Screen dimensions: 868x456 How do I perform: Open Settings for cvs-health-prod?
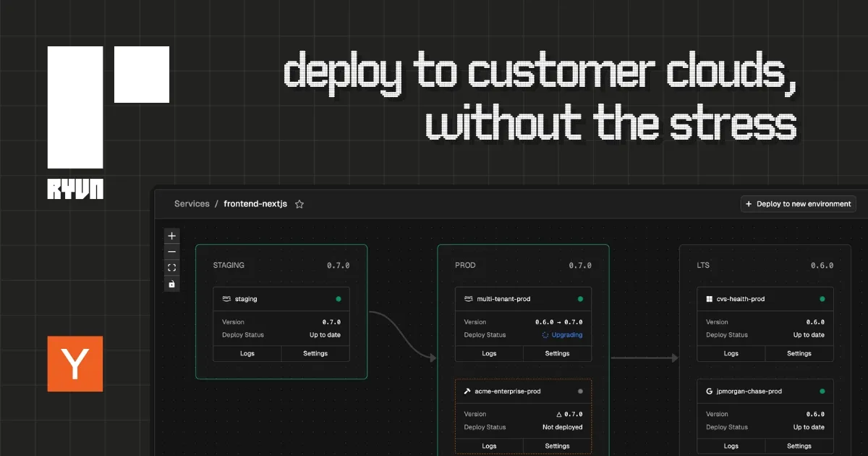tap(799, 353)
